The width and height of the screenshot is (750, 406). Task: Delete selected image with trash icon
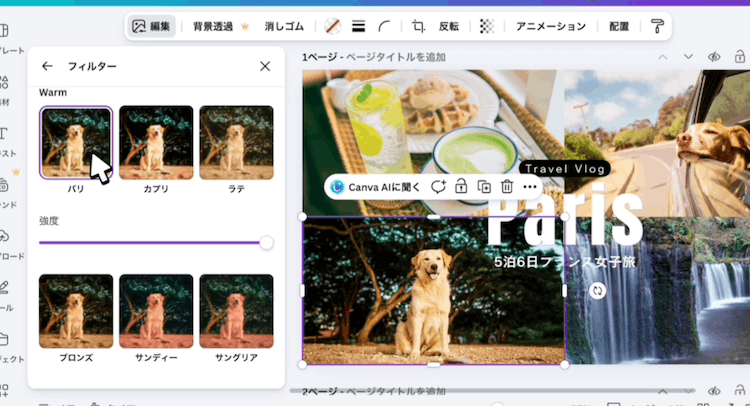pos(507,187)
